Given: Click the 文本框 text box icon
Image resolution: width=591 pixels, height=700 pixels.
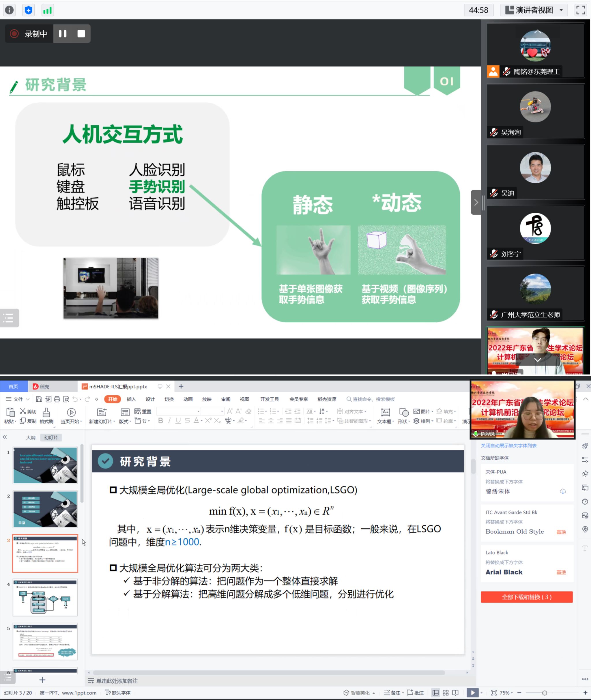Looking at the screenshot, I should [385, 412].
